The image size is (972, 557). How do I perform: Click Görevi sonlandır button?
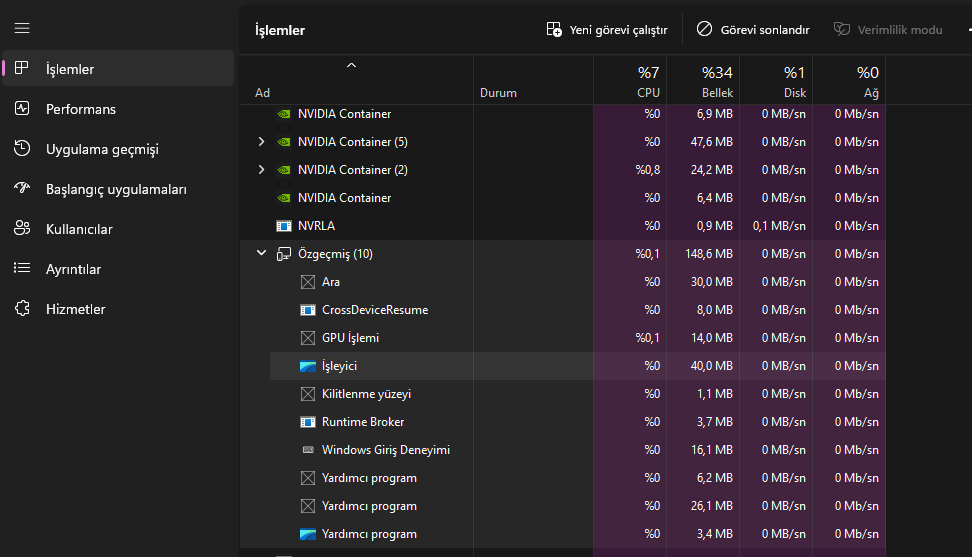tap(753, 30)
